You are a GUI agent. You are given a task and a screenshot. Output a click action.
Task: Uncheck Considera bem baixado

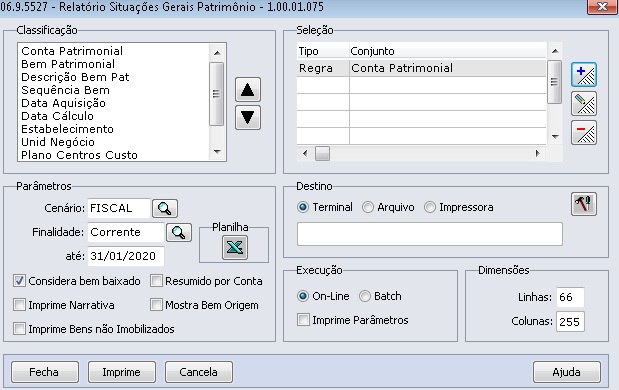pyautogui.click(x=19, y=281)
